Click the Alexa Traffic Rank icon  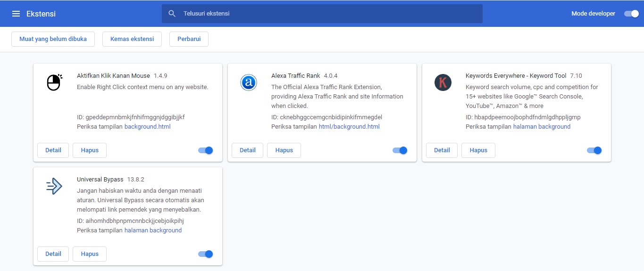point(249,82)
